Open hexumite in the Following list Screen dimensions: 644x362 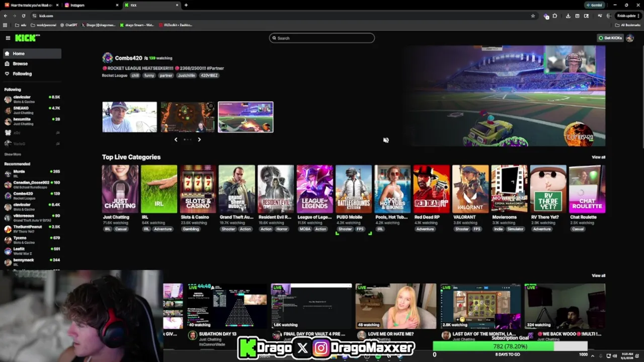click(31, 121)
